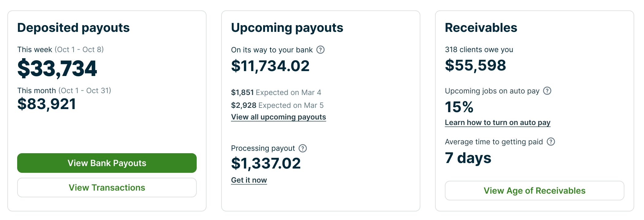The width and height of the screenshot is (644, 220).
Task: Open the Processing payout help tooltip icon
Action: [302, 148]
